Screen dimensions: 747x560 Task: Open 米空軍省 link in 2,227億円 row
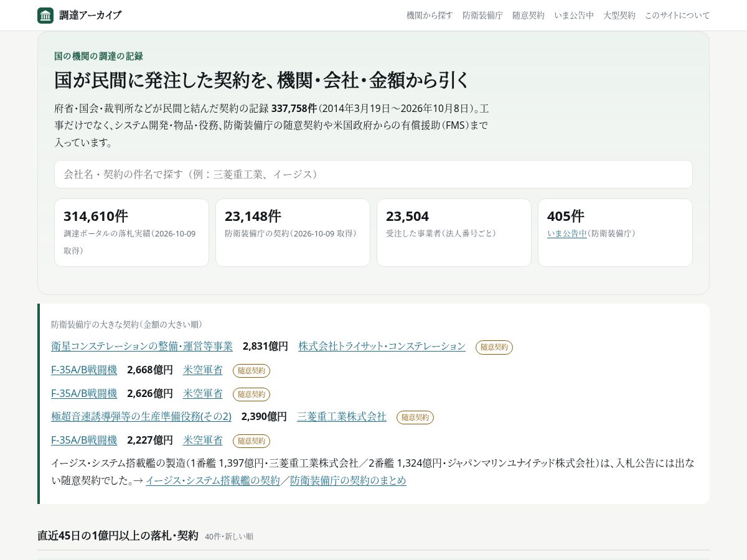click(x=203, y=440)
